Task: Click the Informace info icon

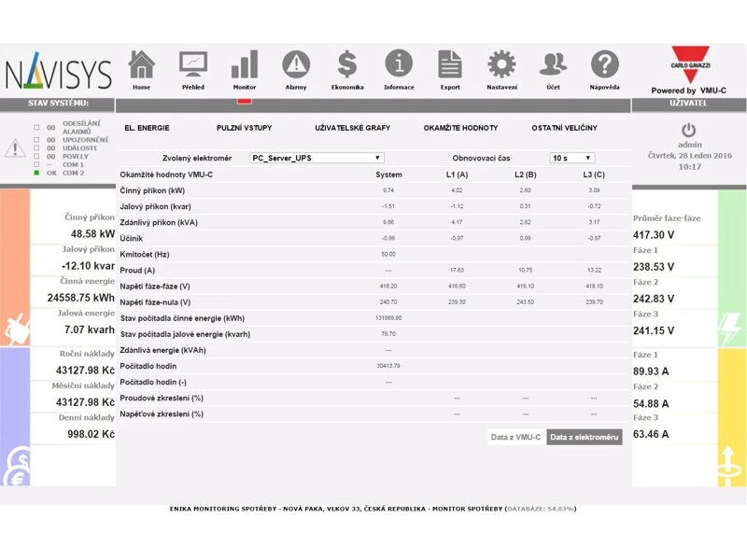Action: click(399, 65)
